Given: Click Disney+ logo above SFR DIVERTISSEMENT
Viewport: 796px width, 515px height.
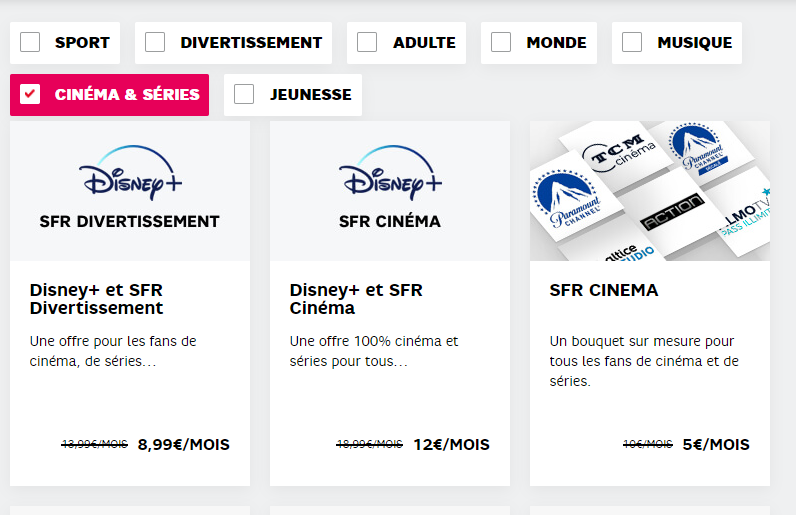Looking at the screenshot, I should 130,173.
